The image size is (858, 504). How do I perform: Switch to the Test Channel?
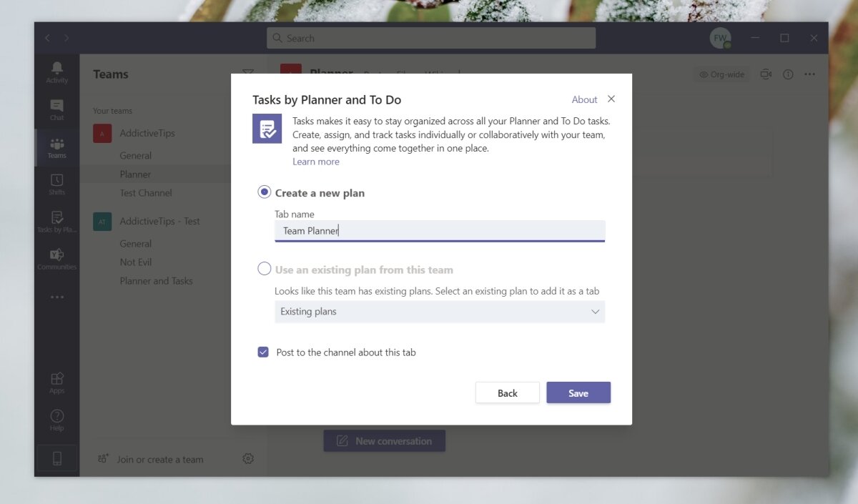146,192
